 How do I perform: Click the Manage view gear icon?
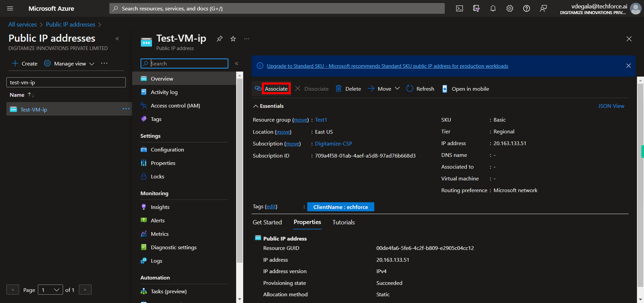click(x=47, y=63)
